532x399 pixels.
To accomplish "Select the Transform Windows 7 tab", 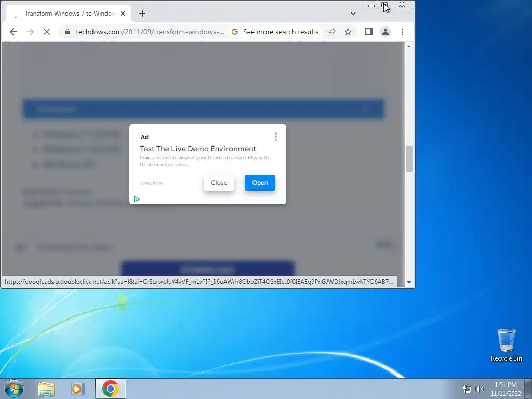I will (70, 13).
